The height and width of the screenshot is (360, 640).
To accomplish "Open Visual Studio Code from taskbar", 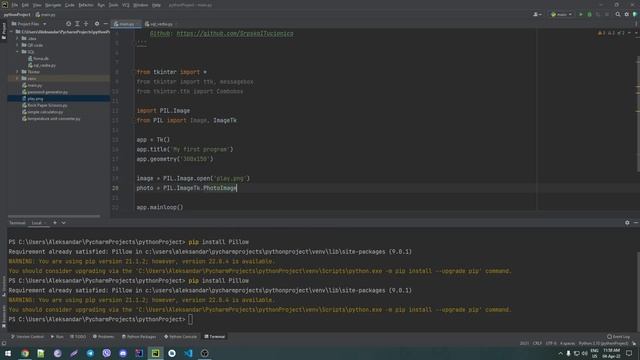I will tap(188, 353).
